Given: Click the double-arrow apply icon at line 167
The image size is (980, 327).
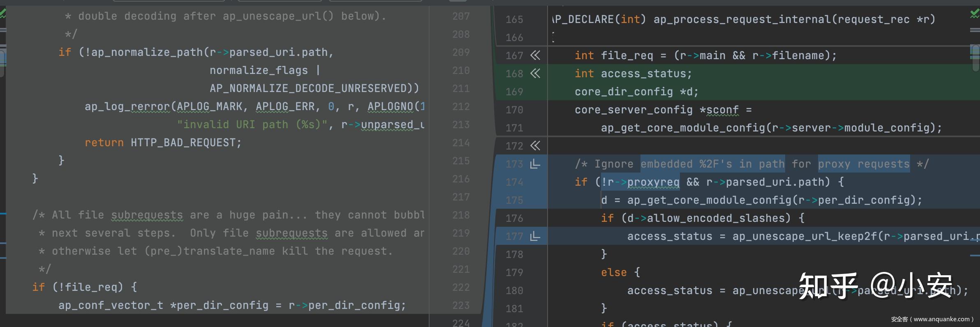Looking at the screenshot, I should (x=535, y=55).
